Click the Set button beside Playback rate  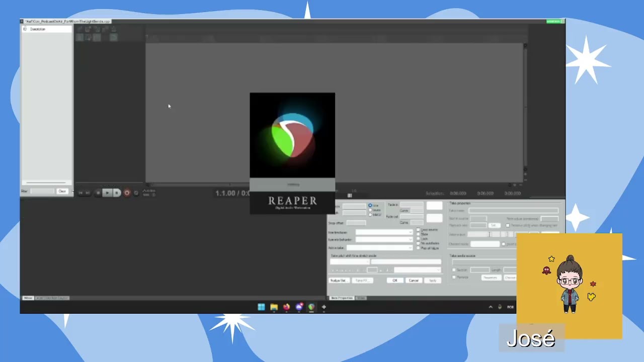click(494, 225)
